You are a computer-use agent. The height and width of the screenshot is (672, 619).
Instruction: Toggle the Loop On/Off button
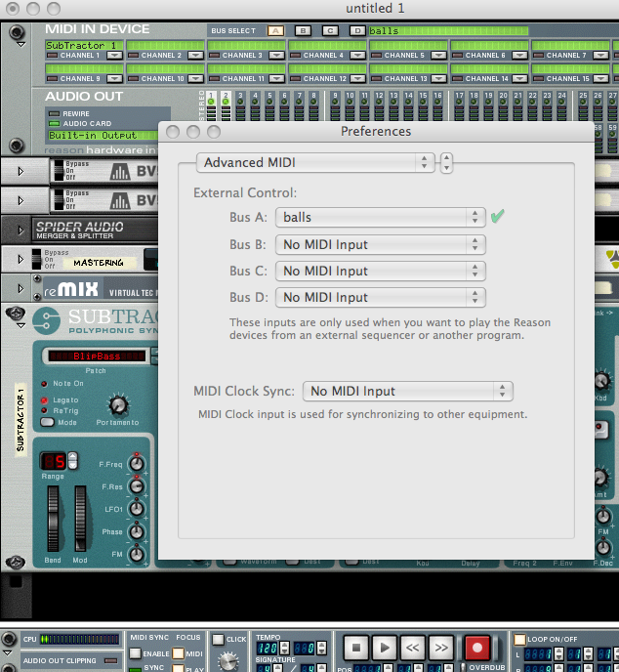[x=520, y=640]
